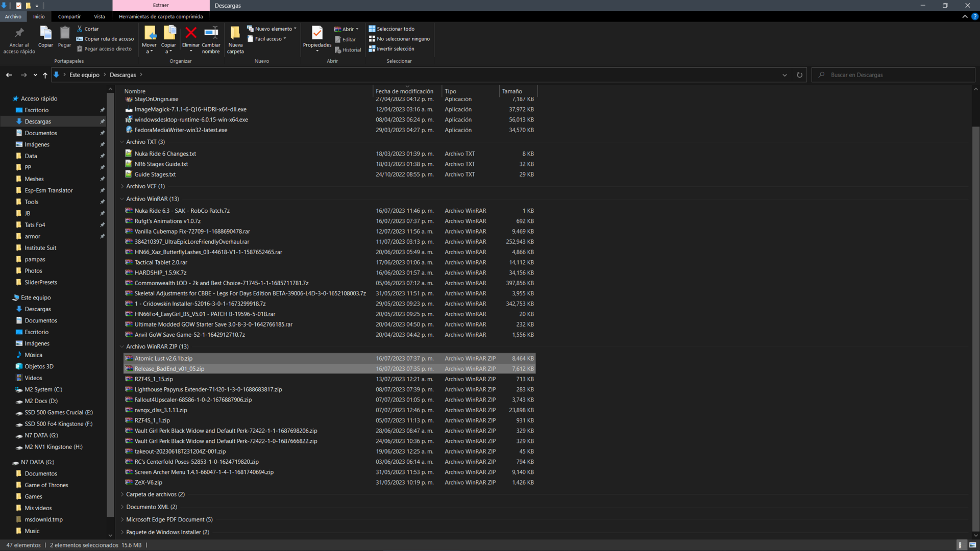
Task: Open the Archivo menu tab
Action: tap(13, 16)
